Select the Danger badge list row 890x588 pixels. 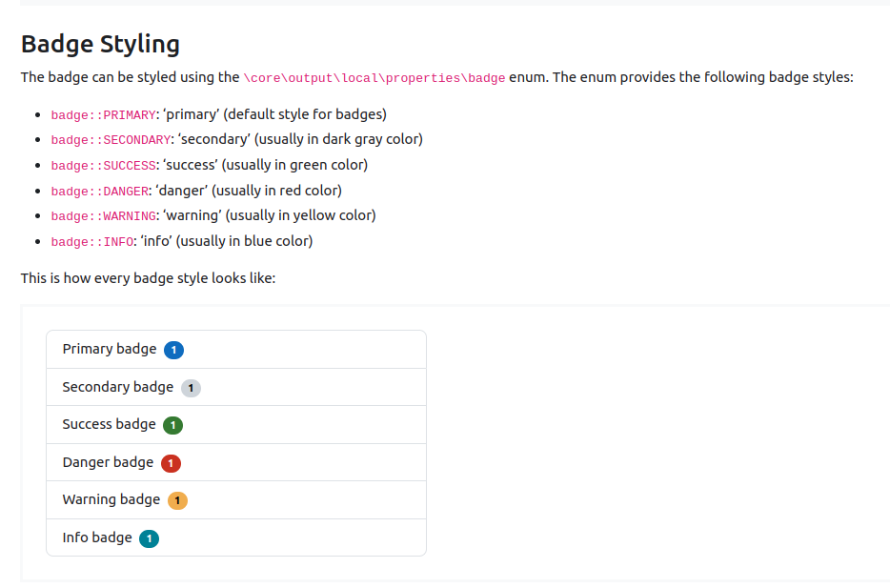coord(236,462)
